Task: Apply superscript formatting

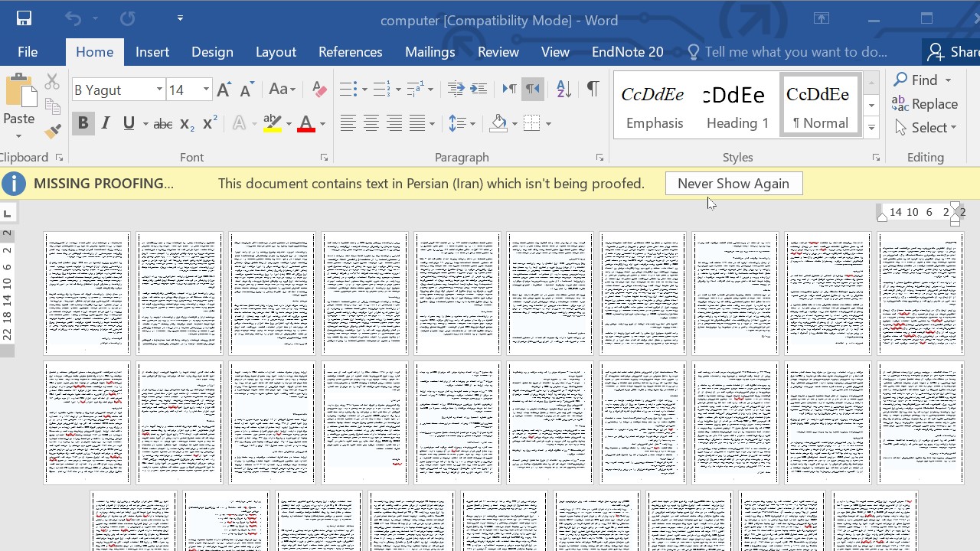Action: [210, 123]
